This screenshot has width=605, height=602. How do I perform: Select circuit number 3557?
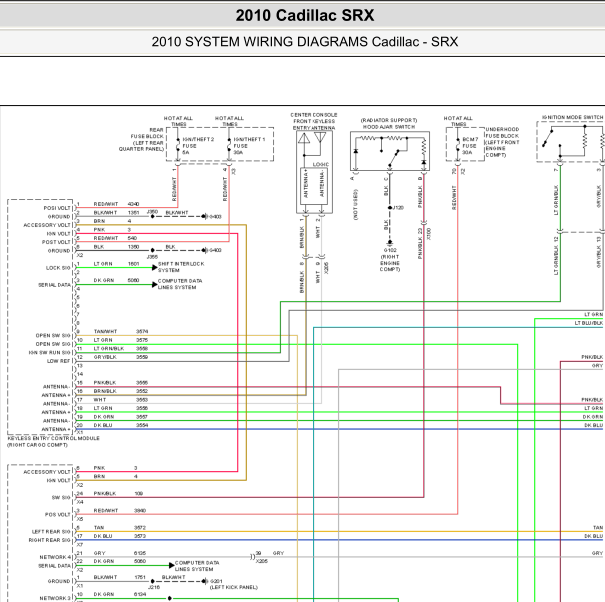[142, 417]
